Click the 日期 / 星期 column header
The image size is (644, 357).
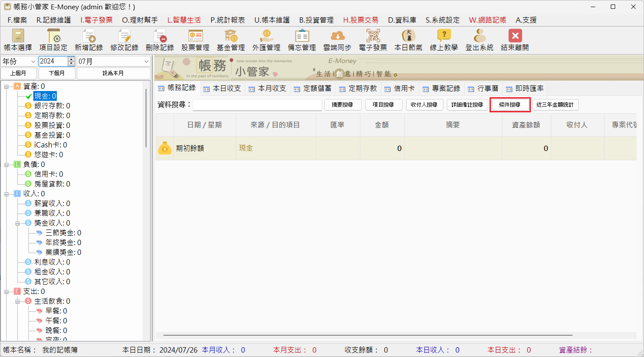click(205, 125)
